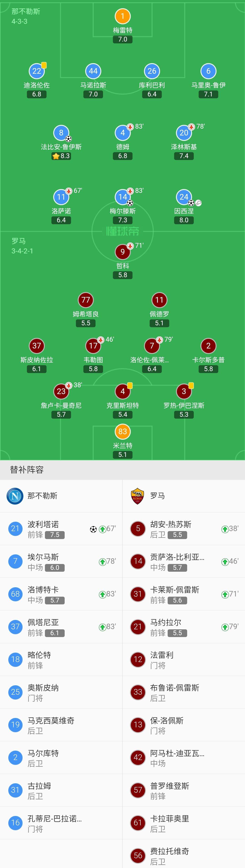
Task: Tap 姆希塔良 player name
Action: tap(86, 314)
